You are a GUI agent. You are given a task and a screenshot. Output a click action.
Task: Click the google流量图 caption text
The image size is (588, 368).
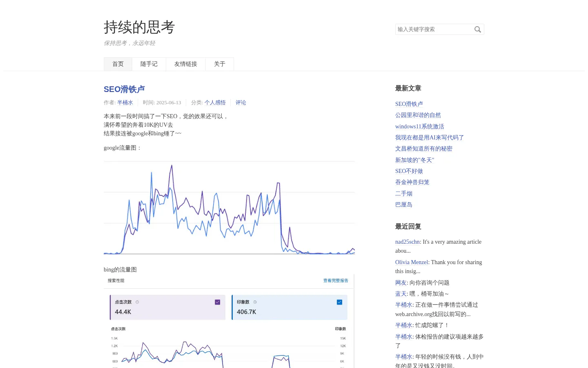point(122,148)
